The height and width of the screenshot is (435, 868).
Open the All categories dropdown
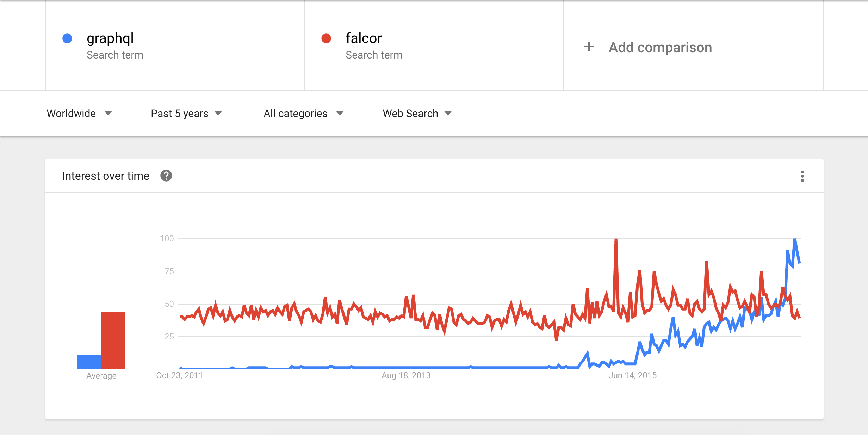coord(304,114)
